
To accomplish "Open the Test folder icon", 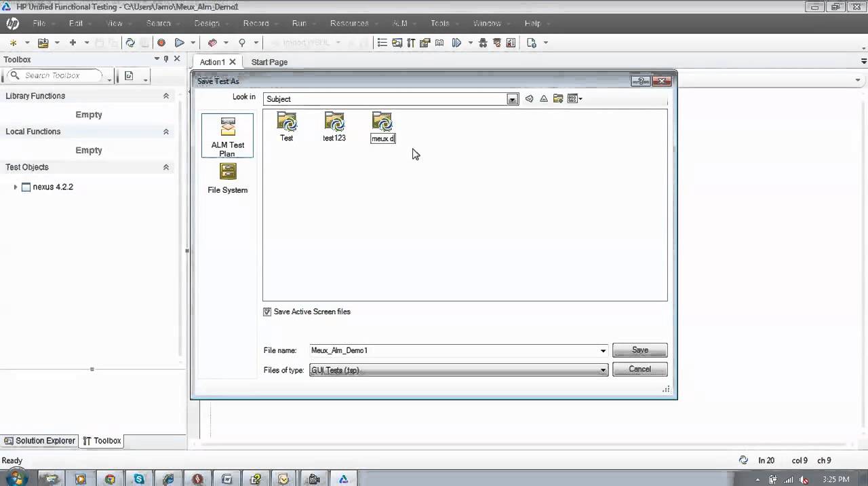I will tap(287, 122).
